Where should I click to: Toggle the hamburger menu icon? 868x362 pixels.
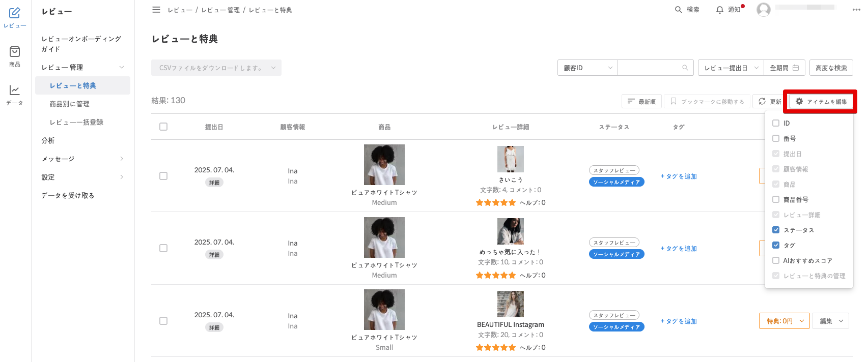pyautogui.click(x=156, y=10)
